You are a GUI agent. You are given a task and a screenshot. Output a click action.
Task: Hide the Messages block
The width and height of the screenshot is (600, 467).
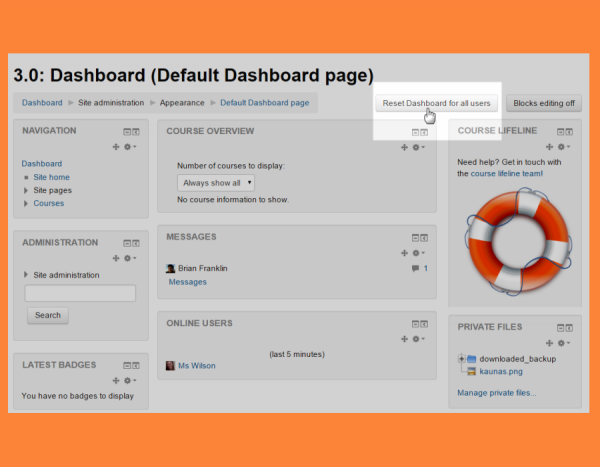click(415, 238)
